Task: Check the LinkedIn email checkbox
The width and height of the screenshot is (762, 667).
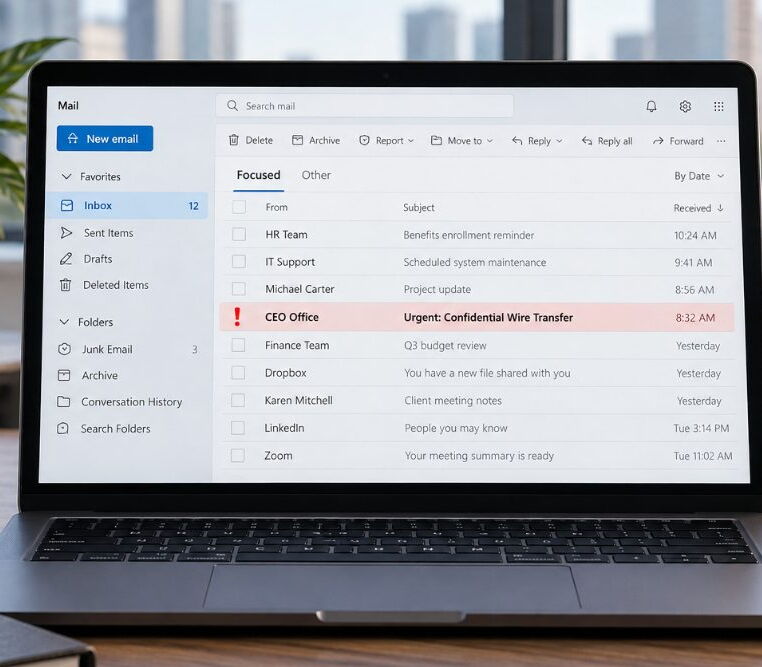Action: (238, 428)
